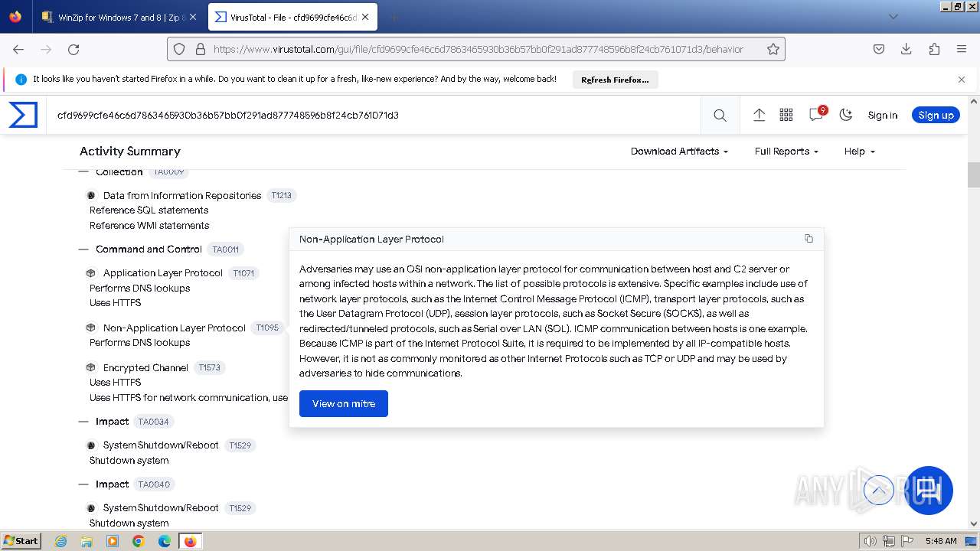
Task: Open the apps grid icon
Action: point(786,115)
